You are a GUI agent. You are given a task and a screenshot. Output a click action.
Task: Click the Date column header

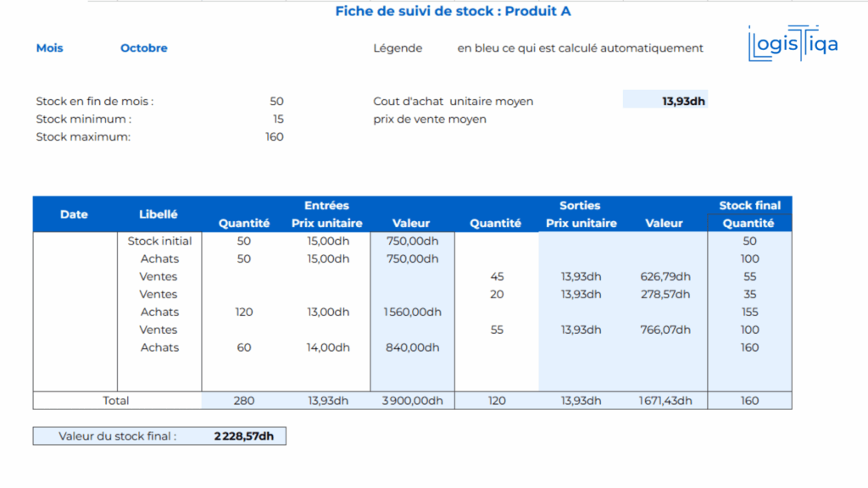pyautogui.click(x=74, y=214)
